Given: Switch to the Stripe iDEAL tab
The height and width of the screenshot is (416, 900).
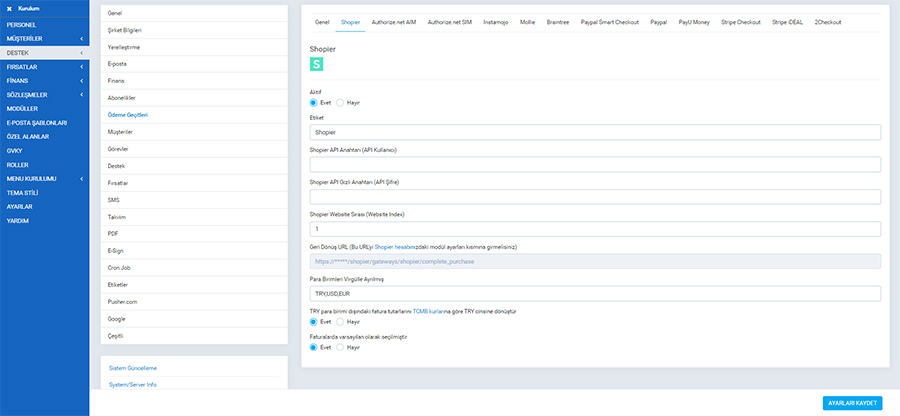Looking at the screenshot, I should [x=787, y=22].
